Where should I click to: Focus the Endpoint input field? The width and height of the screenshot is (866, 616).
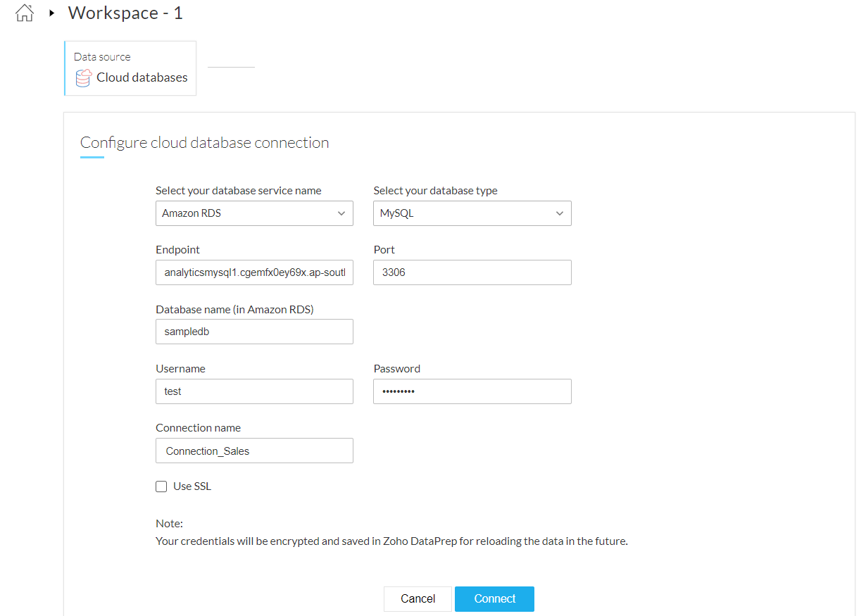254,272
